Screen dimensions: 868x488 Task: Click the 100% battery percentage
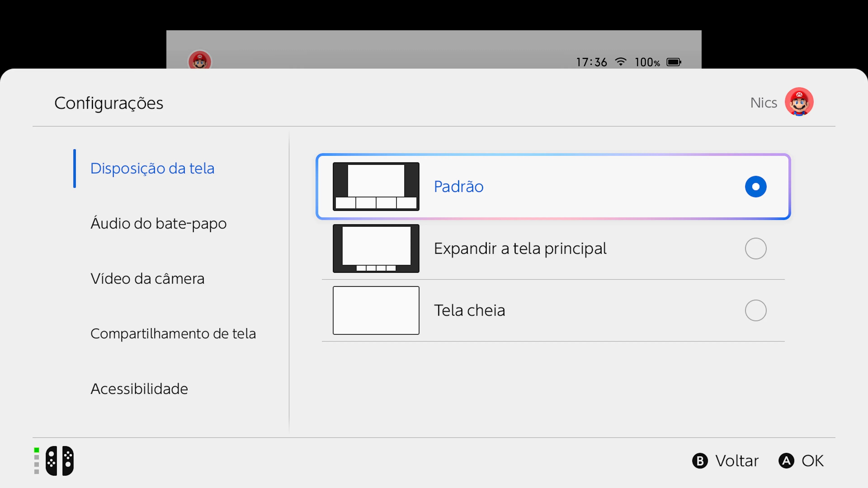(647, 62)
